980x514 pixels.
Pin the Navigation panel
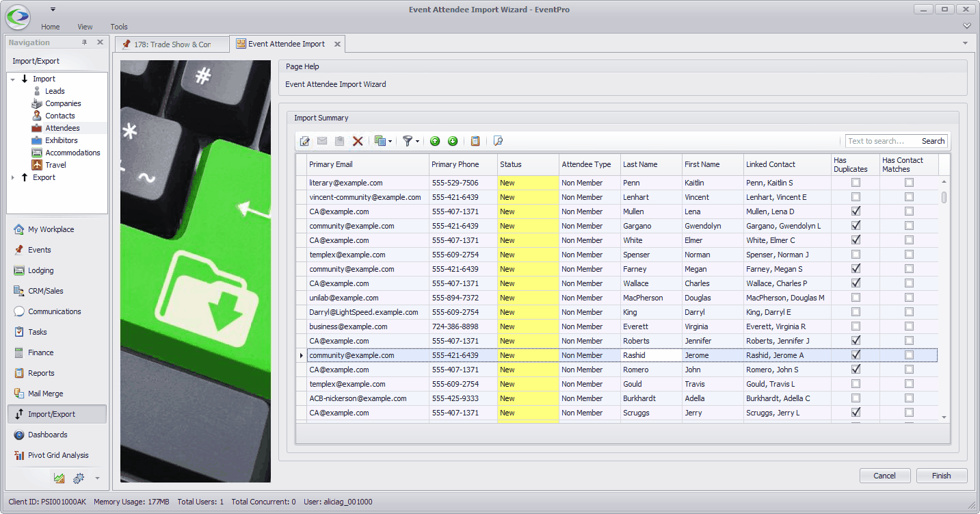[85, 42]
